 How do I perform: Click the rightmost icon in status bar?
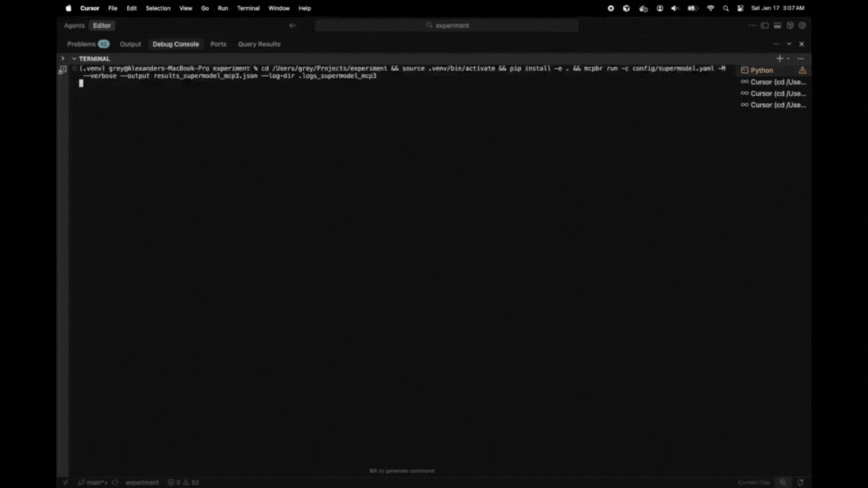[x=801, y=483]
